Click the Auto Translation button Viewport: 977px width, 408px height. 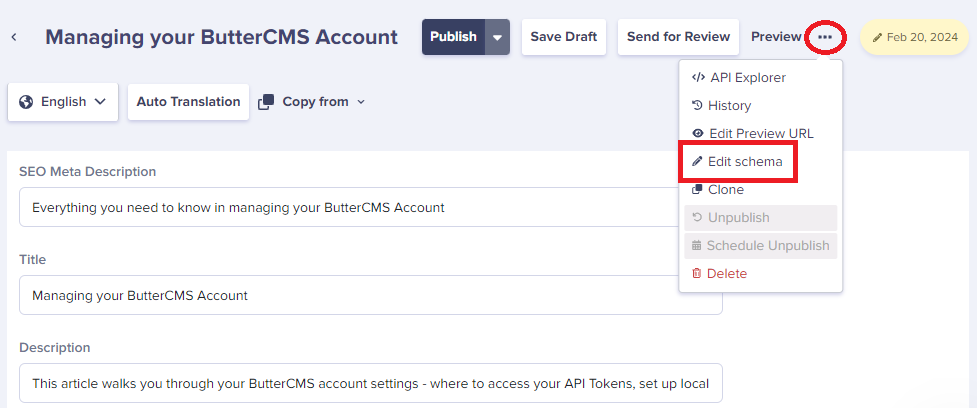(188, 102)
